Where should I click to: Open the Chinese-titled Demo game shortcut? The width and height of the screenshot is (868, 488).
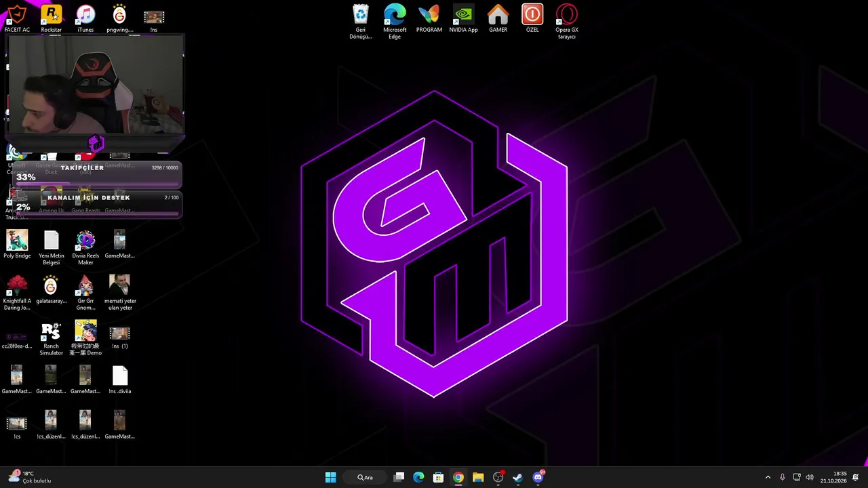point(85,339)
